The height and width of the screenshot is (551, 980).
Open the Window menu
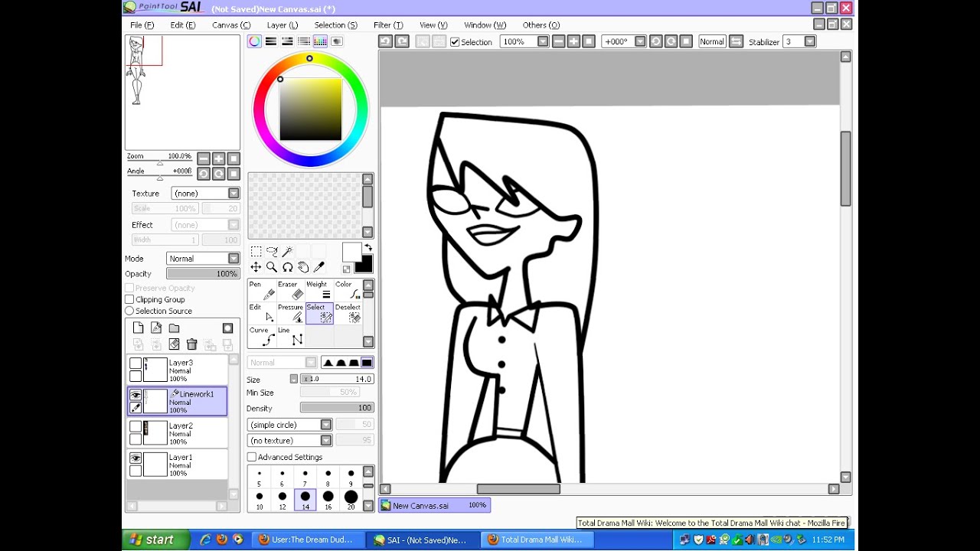pyautogui.click(x=485, y=25)
